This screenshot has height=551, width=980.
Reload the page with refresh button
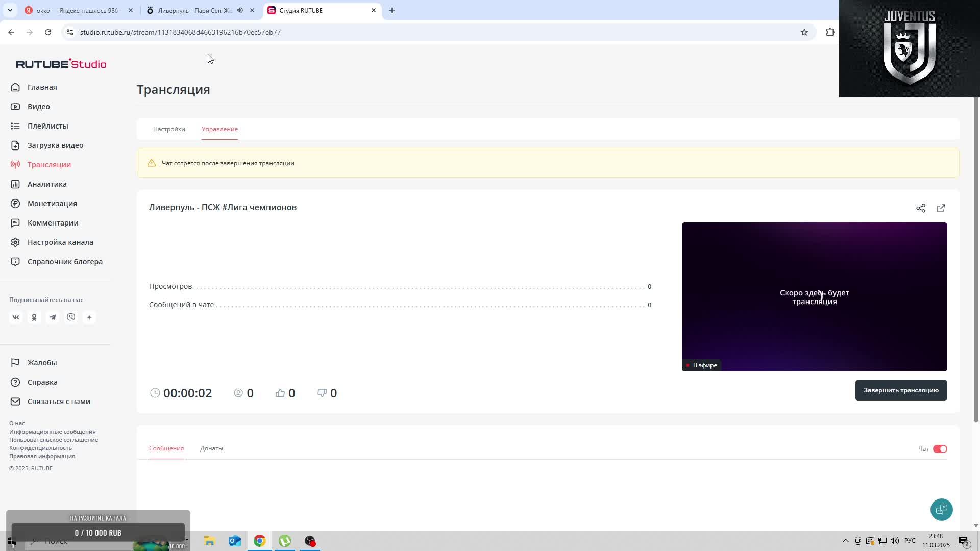click(48, 32)
